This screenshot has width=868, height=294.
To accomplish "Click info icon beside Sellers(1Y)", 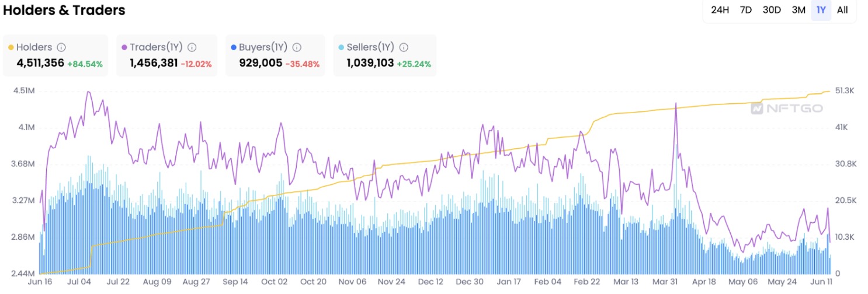I will click(x=404, y=48).
